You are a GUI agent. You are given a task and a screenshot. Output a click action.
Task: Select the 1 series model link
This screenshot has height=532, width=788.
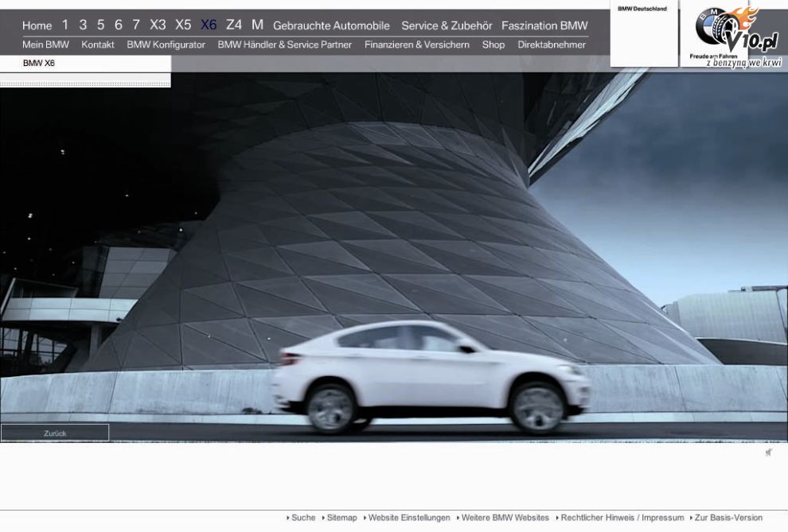tap(64, 25)
